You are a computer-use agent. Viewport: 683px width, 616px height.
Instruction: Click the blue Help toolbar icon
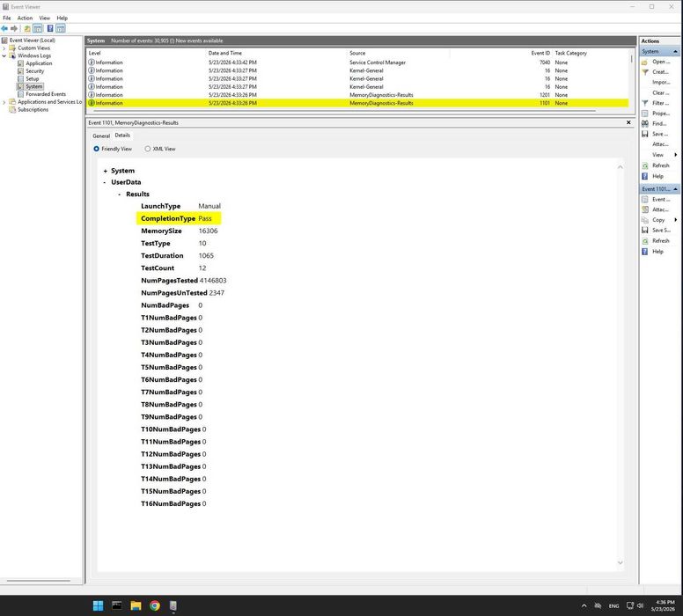tap(50, 28)
